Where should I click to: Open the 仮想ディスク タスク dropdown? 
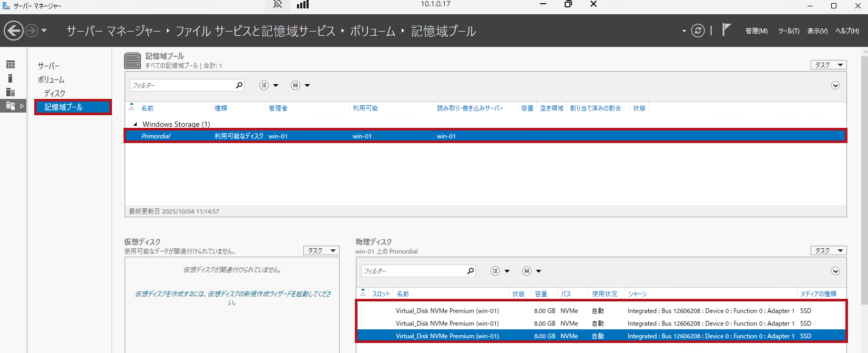coord(321,251)
